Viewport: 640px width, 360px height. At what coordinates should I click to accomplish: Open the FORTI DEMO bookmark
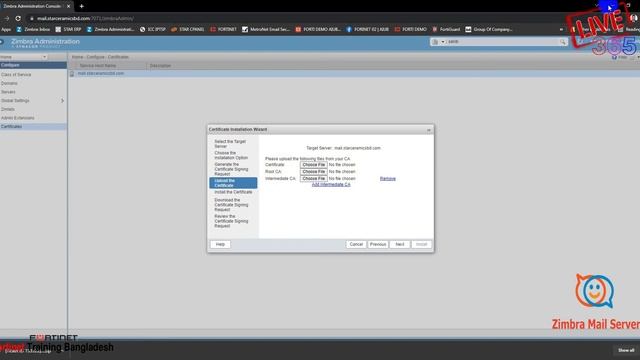point(410,29)
